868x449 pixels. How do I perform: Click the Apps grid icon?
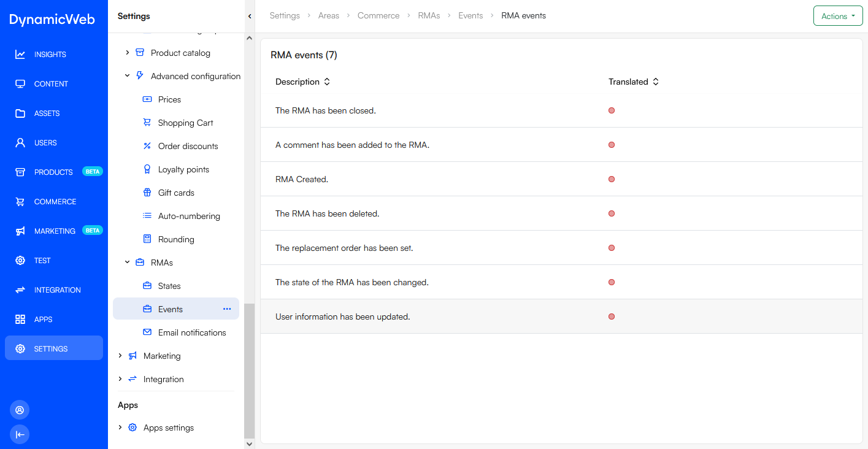click(20, 320)
